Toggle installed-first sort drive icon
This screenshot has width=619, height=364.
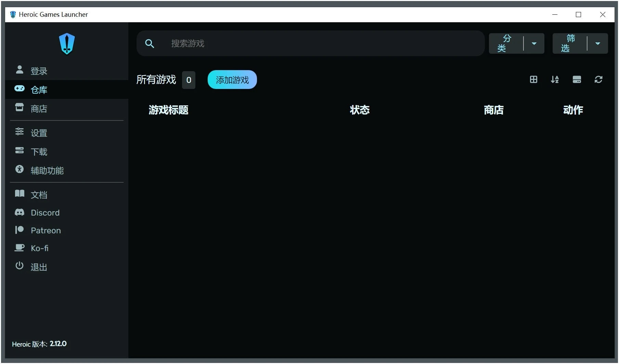pos(577,80)
